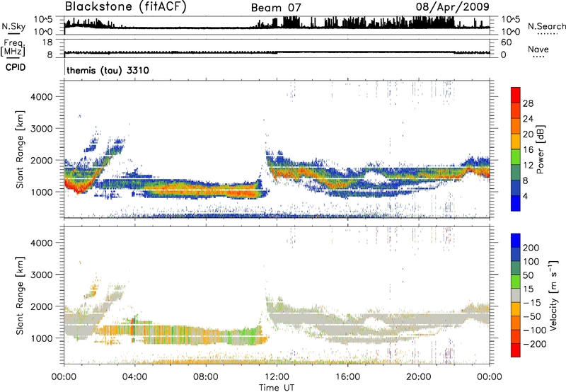Click the 'Blackstone (fitACF)' plot title
Viewport: 566px width, 392px height.
[x=125, y=7]
